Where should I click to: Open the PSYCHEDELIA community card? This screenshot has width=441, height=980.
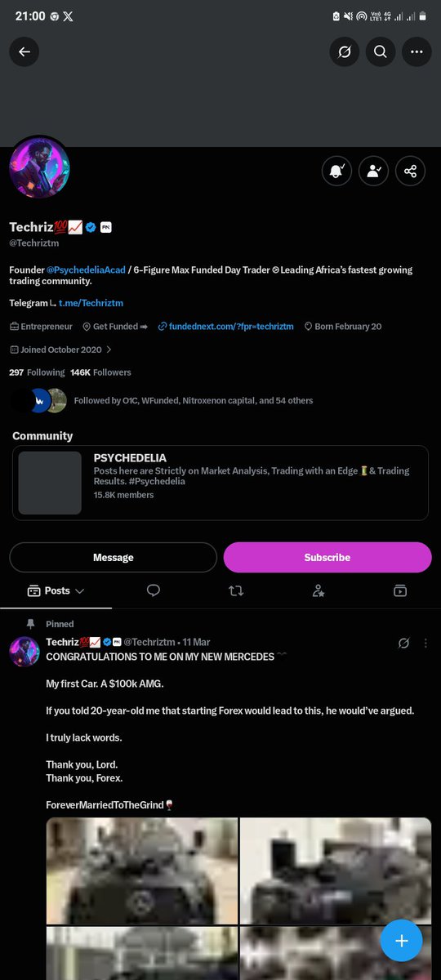tap(220, 483)
